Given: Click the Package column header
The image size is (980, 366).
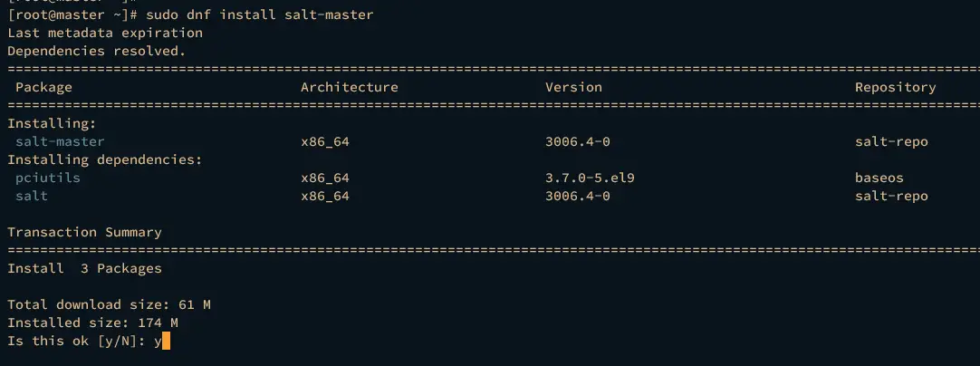Looking at the screenshot, I should point(43,87).
